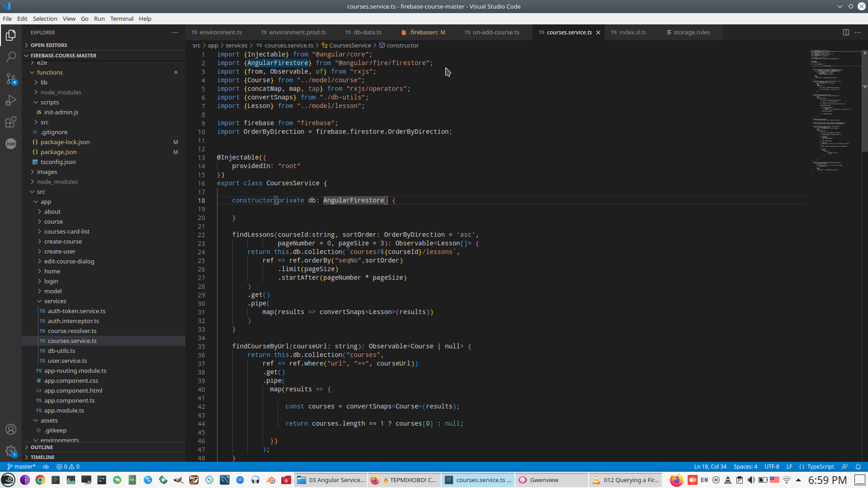
Task: Click the Split Editor Right icon
Action: [x=846, y=32]
